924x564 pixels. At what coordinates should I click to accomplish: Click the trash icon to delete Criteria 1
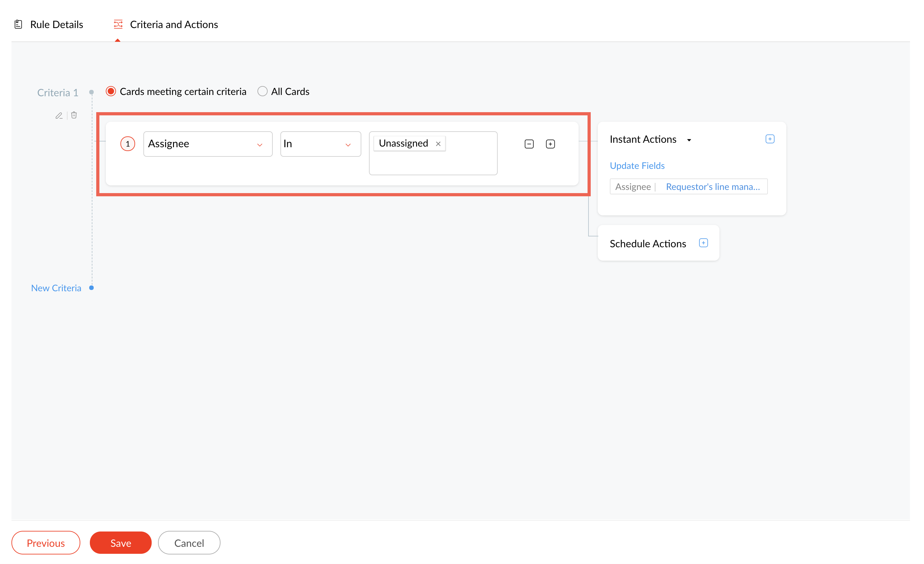click(74, 115)
